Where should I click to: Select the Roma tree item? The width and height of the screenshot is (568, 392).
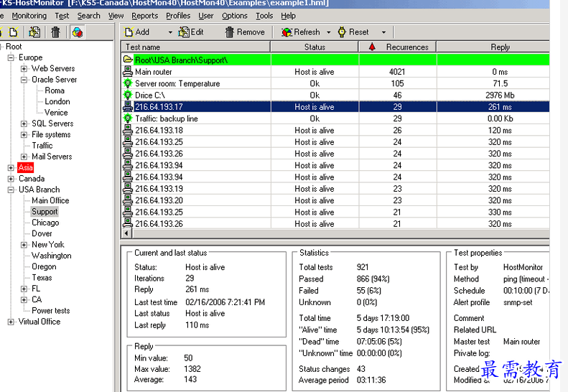tap(55, 90)
